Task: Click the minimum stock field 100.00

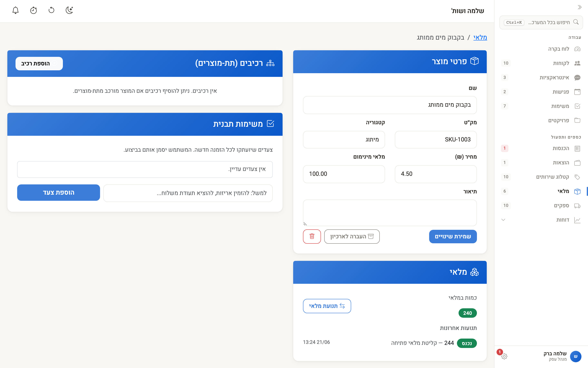Action: (344, 174)
